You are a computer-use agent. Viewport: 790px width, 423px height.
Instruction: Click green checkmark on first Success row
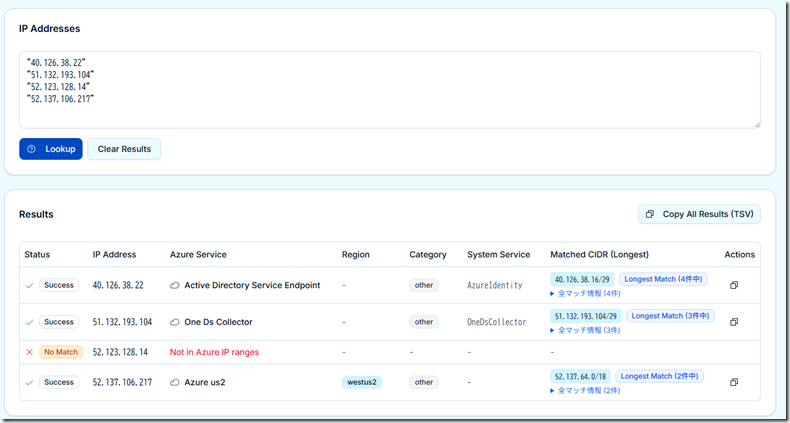pos(29,285)
